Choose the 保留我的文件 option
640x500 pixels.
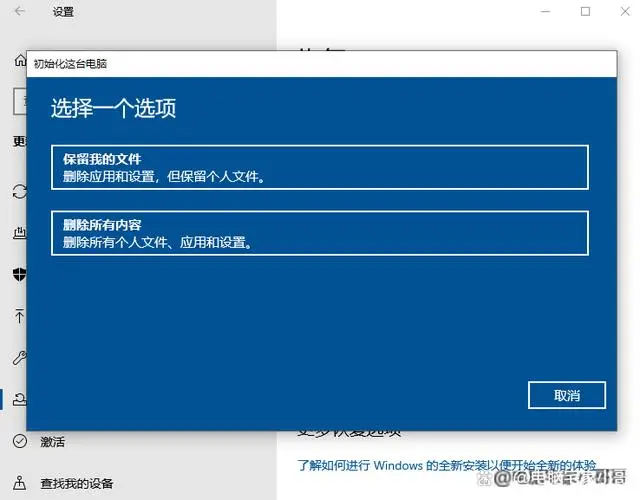pos(320,167)
